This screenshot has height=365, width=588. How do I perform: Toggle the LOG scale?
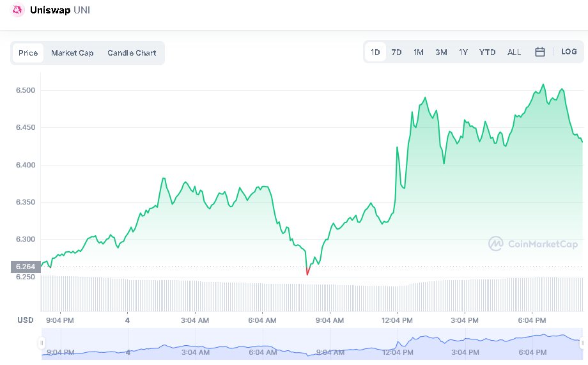569,52
